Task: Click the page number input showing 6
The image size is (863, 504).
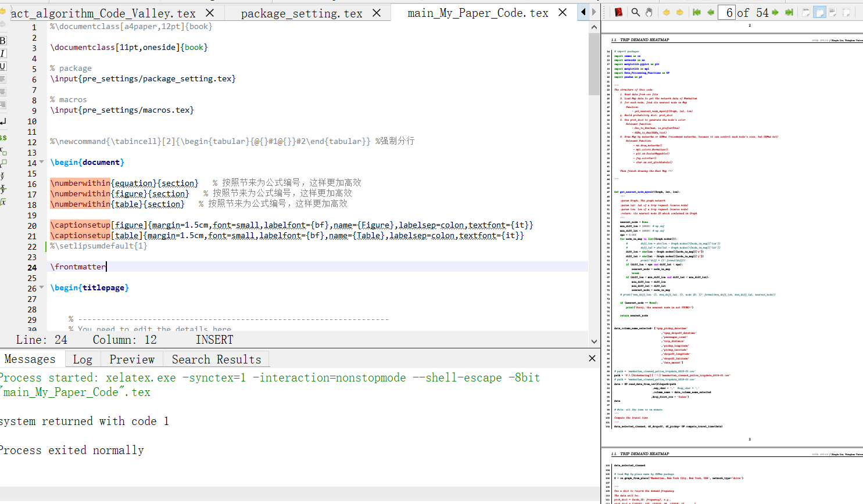Action: pos(726,12)
